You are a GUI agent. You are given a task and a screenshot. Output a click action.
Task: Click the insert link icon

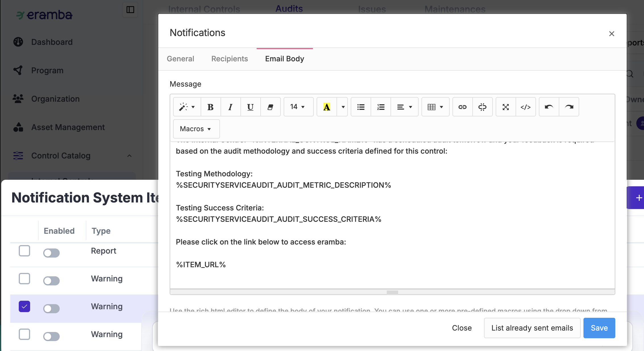[x=462, y=107]
